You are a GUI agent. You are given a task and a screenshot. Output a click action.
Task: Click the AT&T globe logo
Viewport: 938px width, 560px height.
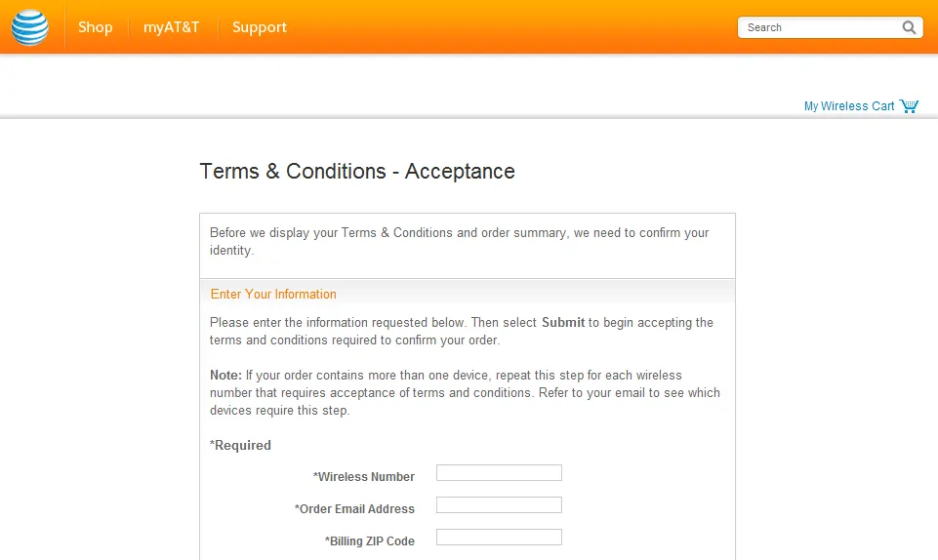[30, 27]
